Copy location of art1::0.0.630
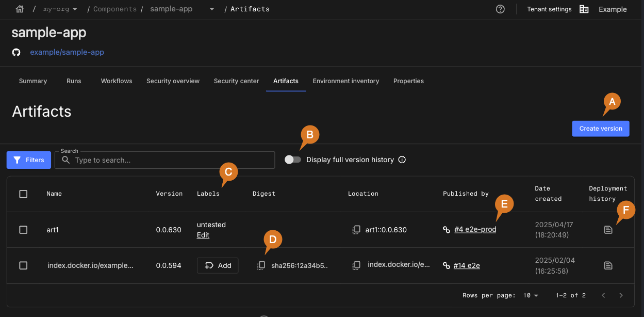The width and height of the screenshot is (644, 317). [x=356, y=230]
